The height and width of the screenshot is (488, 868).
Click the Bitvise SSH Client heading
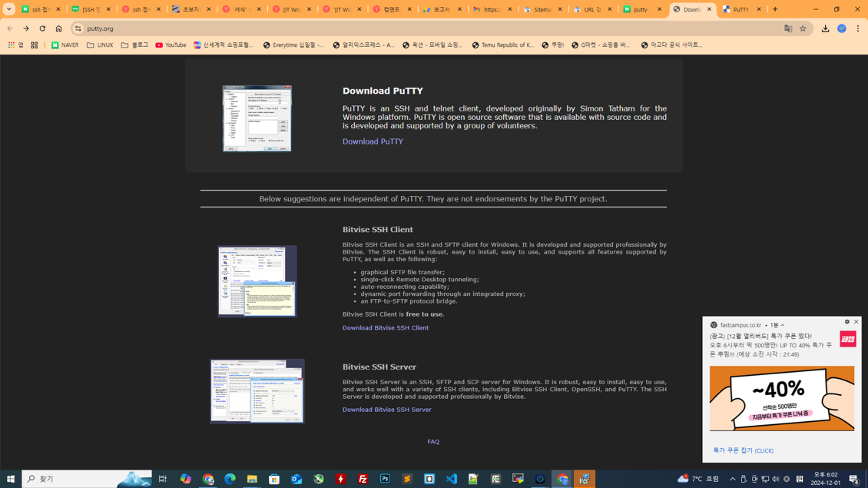[377, 229]
